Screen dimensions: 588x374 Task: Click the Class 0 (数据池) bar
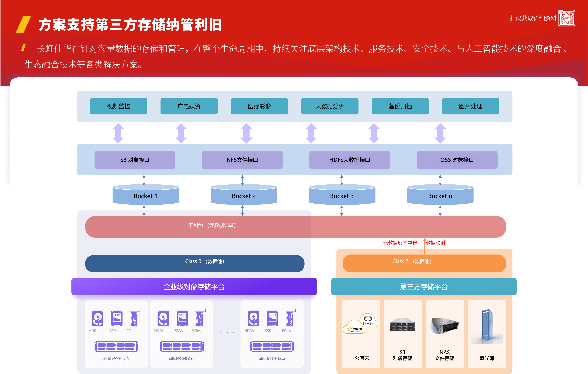195,263
